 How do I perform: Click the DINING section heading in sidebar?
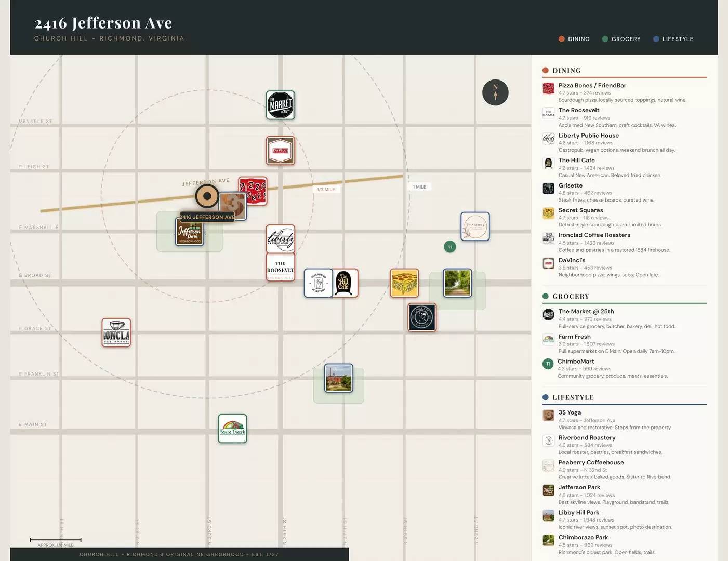pos(567,71)
